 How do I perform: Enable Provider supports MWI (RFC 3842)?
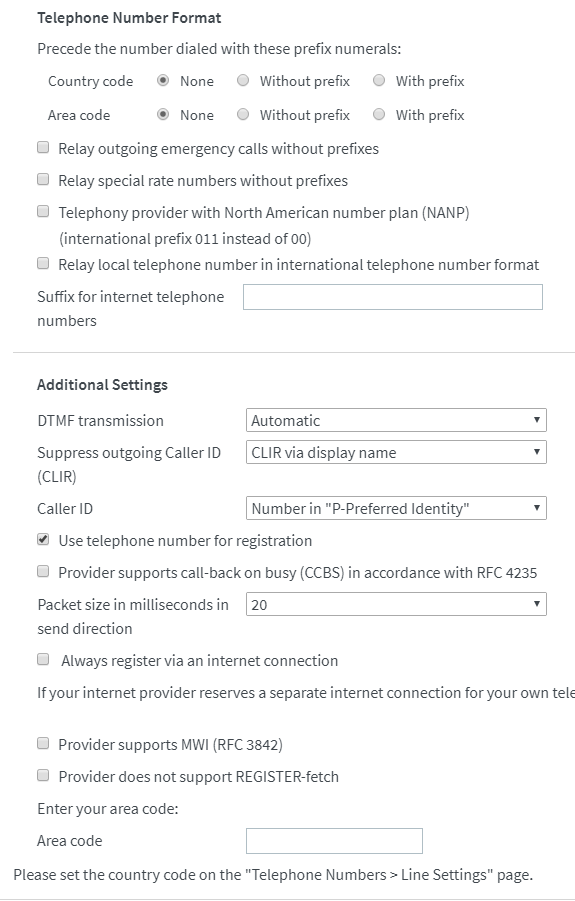coord(43,744)
